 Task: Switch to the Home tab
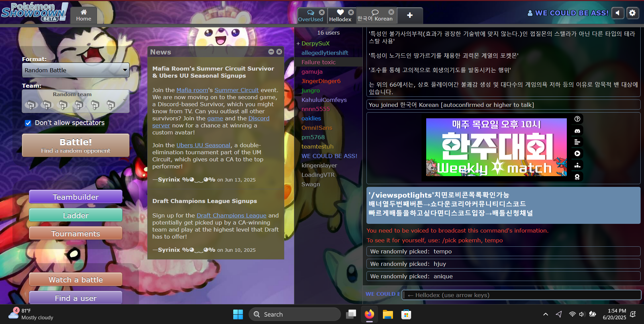(x=84, y=15)
